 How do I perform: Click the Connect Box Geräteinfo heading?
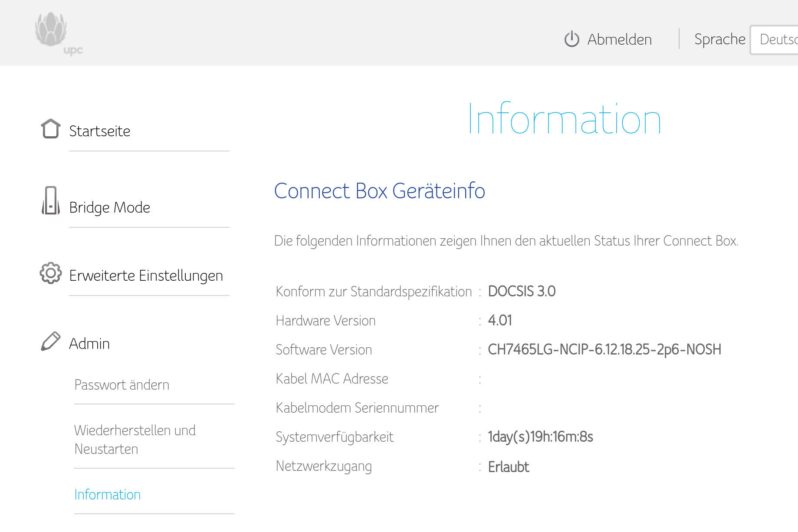pos(380,191)
